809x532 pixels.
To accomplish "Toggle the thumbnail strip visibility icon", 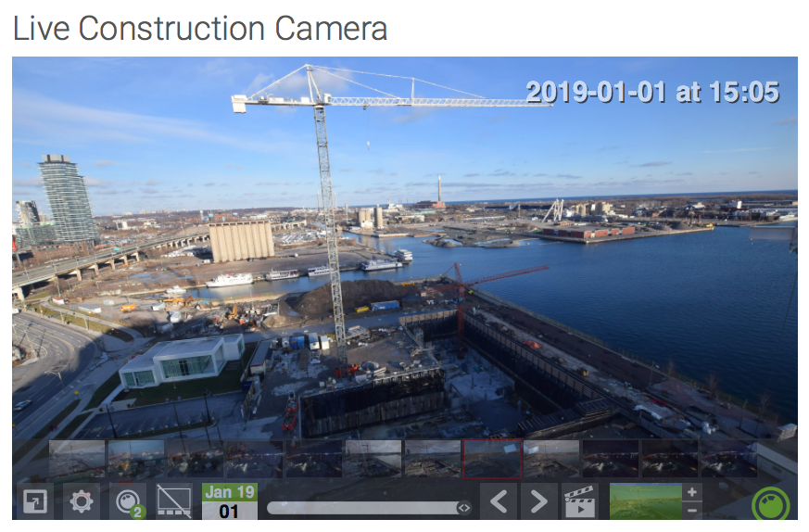I will tap(174, 501).
